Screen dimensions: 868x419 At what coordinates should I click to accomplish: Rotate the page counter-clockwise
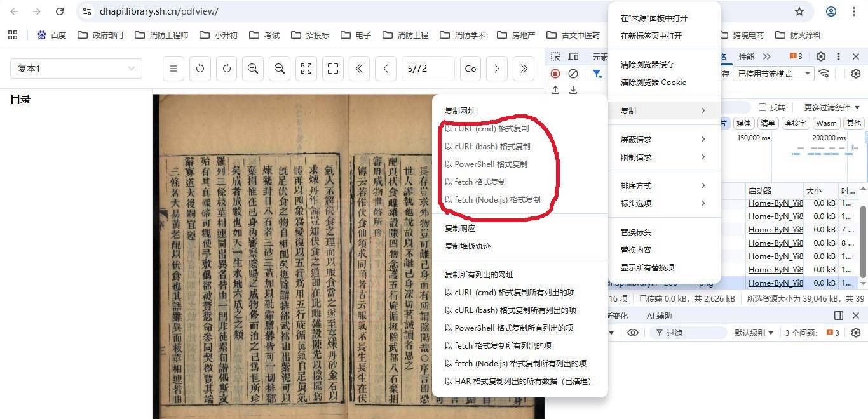click(200, 69)
